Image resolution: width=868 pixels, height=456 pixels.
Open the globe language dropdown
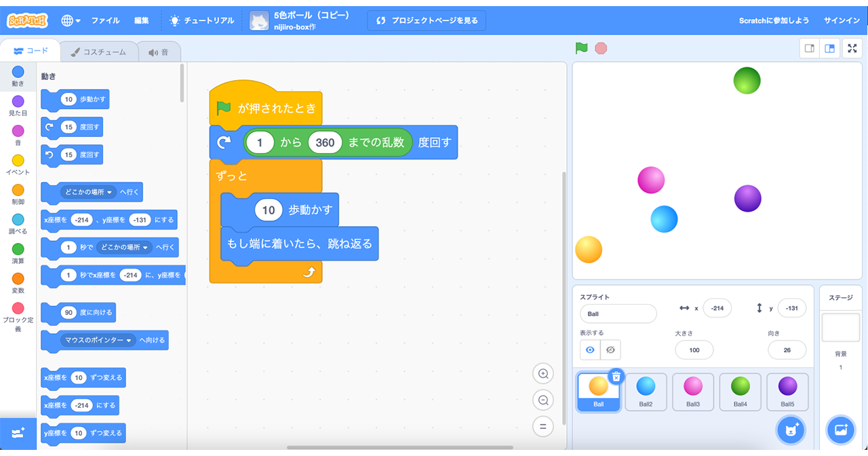(x=71, y=20)
